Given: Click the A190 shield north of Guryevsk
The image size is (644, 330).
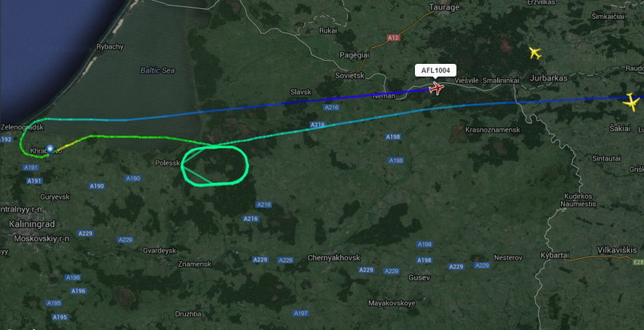Looking at the screenshot, I should [x=97, y=186].
